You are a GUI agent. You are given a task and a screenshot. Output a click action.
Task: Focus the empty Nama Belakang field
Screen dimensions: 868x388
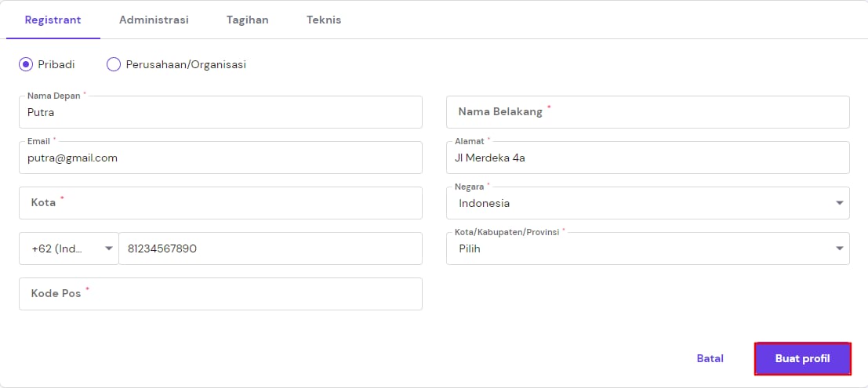pos(648,112)
